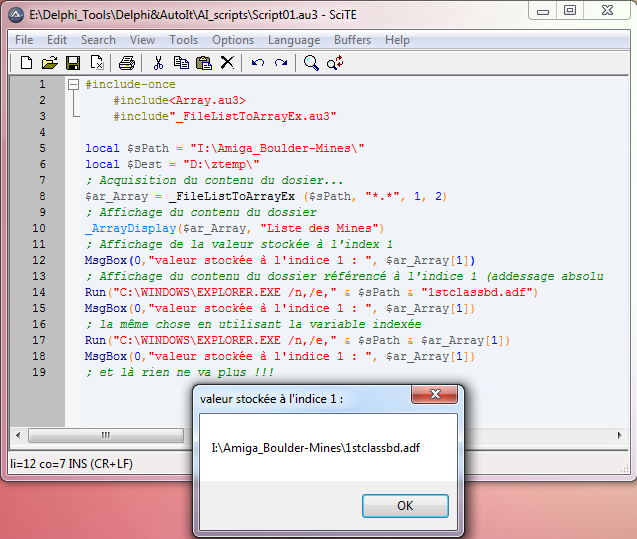Cut selection with the scissors icon
This screenshot has height=539, width=637.
[x=158, y=63]
